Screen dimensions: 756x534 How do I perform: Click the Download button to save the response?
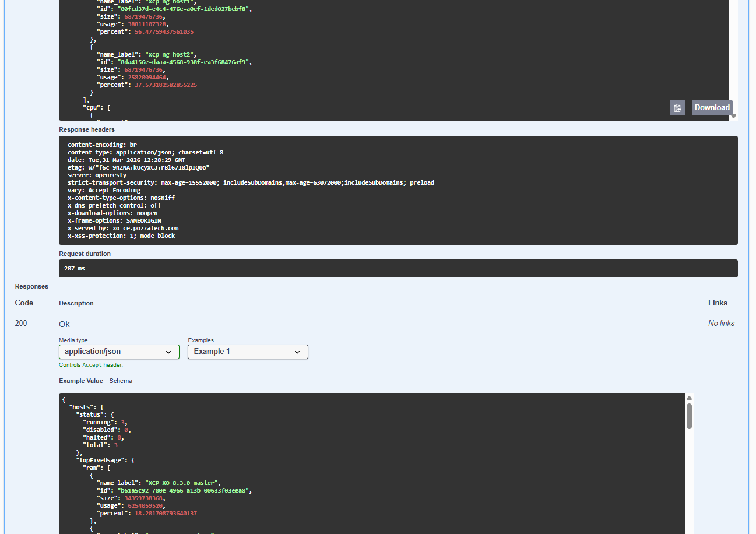coord(711,107)
